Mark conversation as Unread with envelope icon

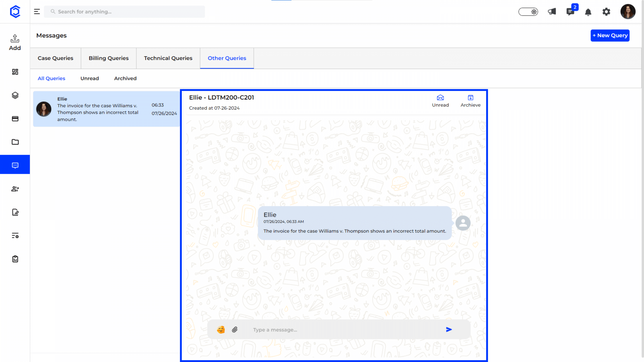[x=441, y=101]
